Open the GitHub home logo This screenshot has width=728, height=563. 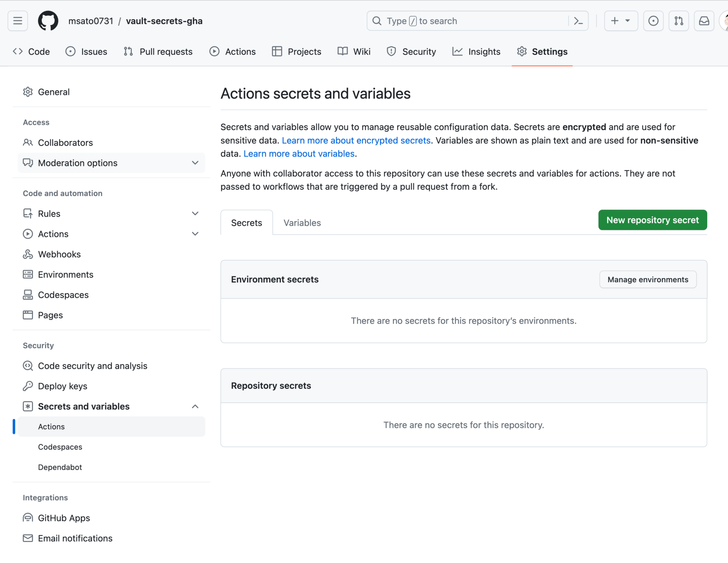48,21
